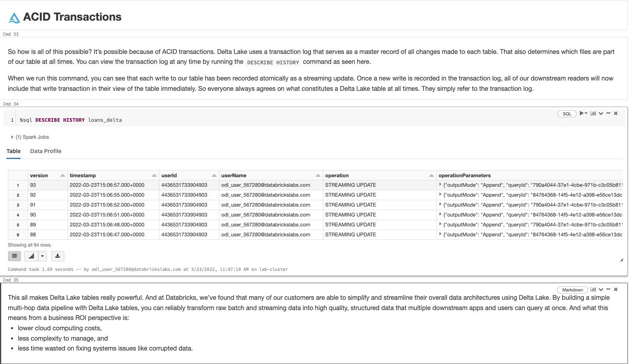Expand operationParameters JSON for version 91
The width and height of the screenshot is (629, 364).
[440, 205]
